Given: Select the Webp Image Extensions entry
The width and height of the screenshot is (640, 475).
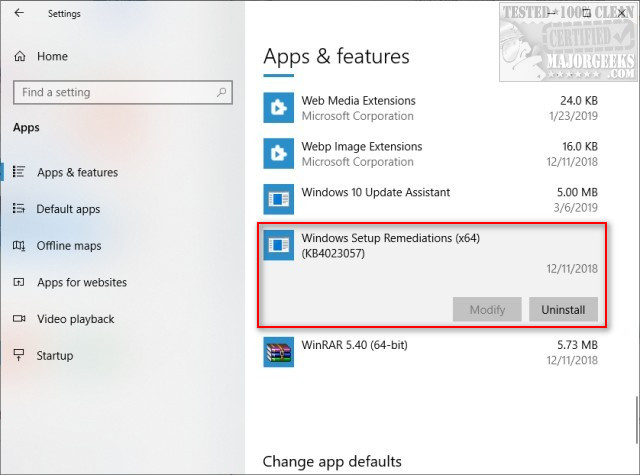Looking at the screenshot, I should point(431,153).
